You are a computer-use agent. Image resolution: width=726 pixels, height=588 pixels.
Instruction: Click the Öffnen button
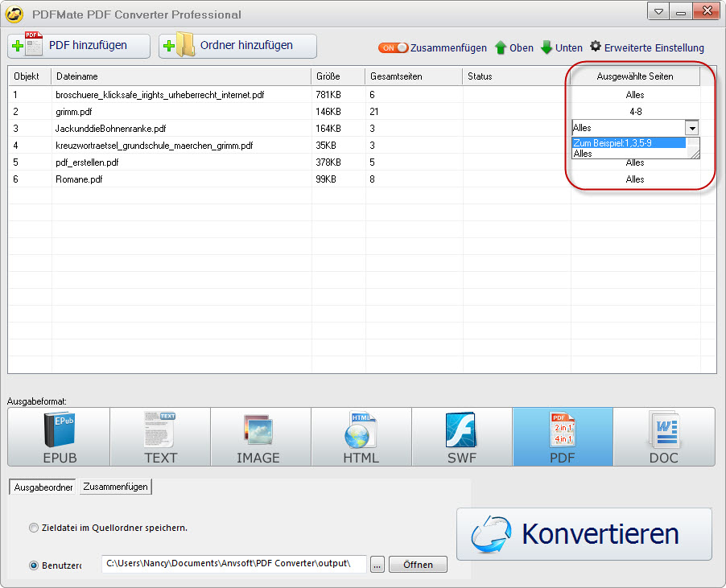(418, 565)
